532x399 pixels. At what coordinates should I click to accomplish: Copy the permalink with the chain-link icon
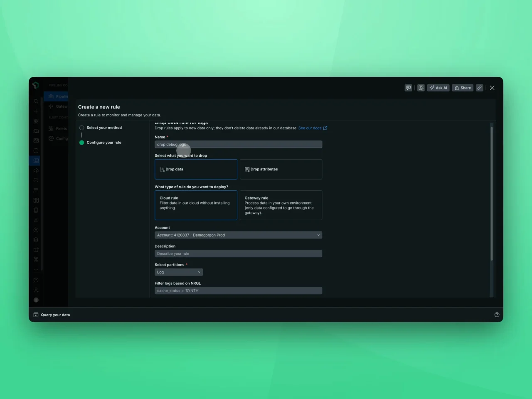(479, 88)
